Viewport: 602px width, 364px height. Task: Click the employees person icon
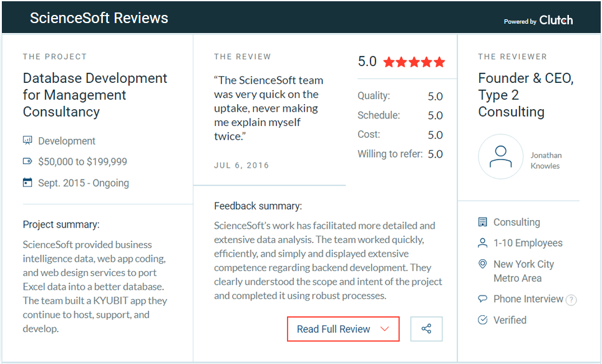point(482,243)
